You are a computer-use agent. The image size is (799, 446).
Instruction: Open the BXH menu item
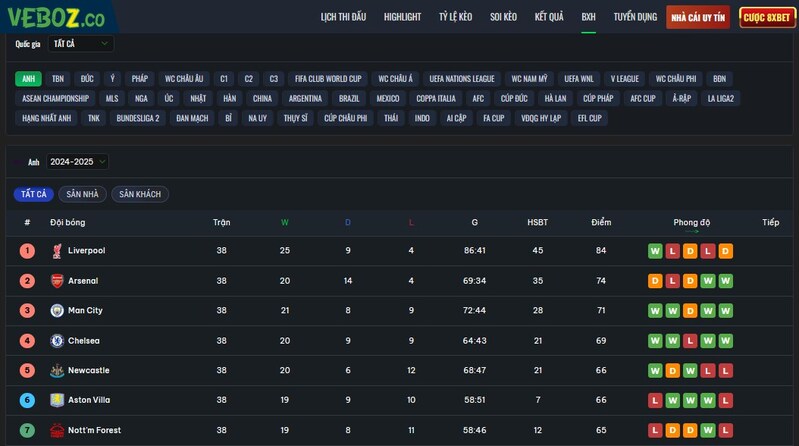click(589, 17)
